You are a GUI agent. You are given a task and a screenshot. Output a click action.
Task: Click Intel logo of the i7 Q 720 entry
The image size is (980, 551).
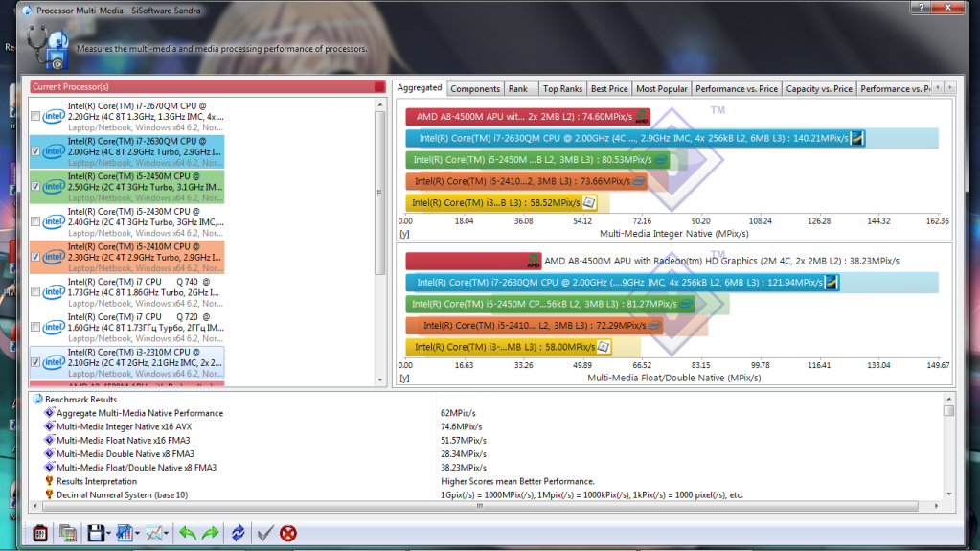[54, 327]
